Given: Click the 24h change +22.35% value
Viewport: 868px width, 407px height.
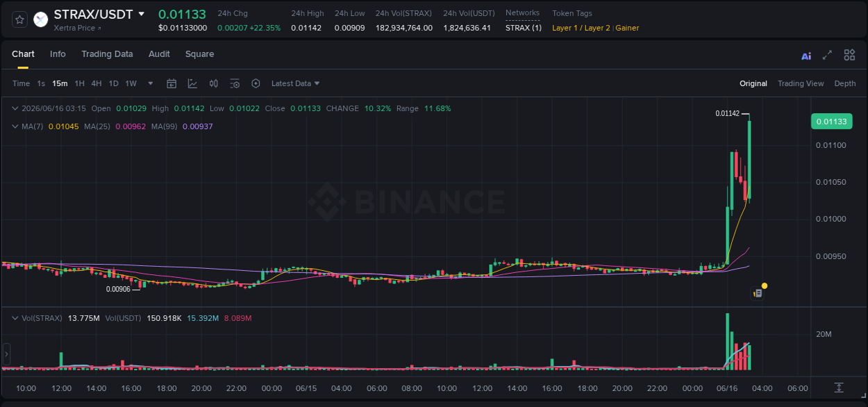Looking at the screenshot, I should 265,28.
